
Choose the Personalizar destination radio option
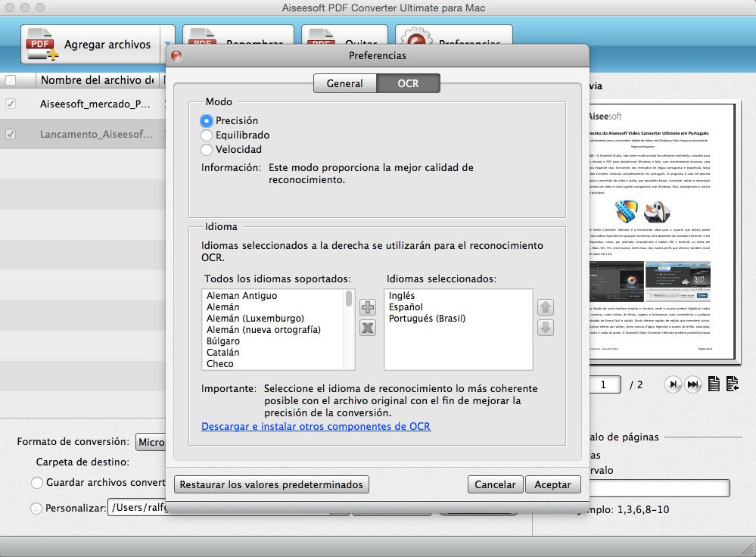coord(36,509)
